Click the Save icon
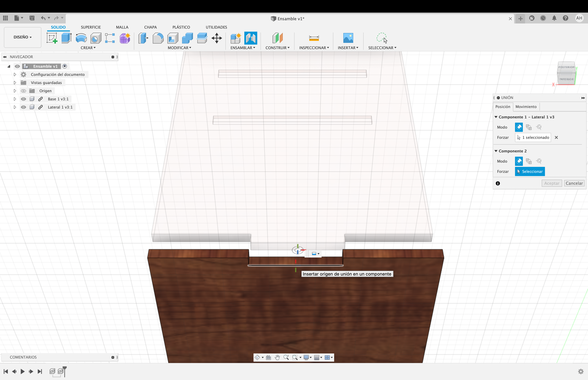588x380 pixels. click(x=32, y=18)
